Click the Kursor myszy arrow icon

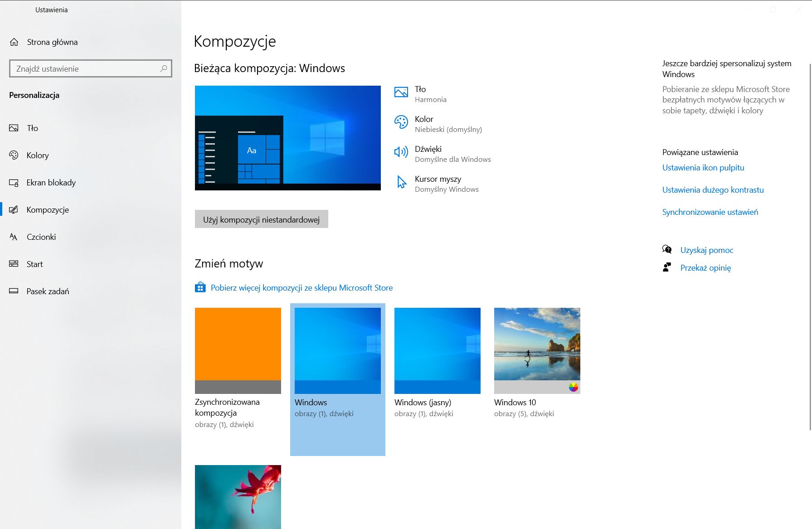401,182
